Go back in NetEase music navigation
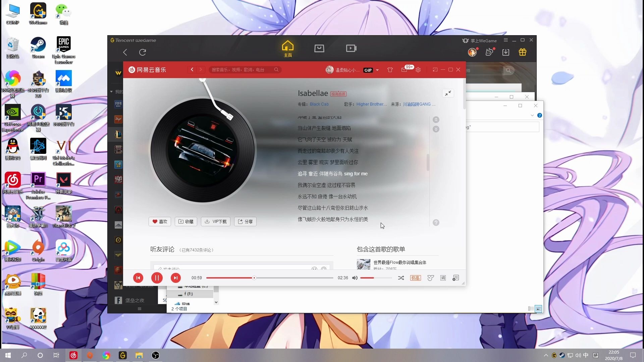This screenshot has width=644, height=362. tap(192, 70)
